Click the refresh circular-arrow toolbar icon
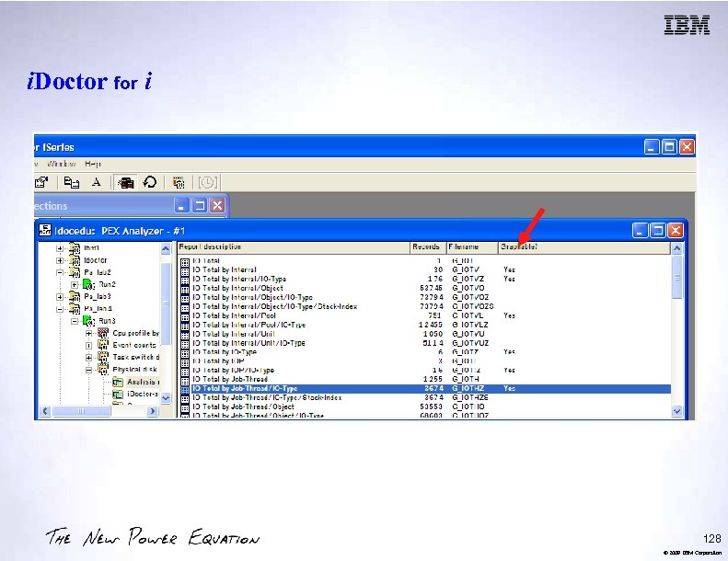The image size is (728, 561). (x=149, y=182)
